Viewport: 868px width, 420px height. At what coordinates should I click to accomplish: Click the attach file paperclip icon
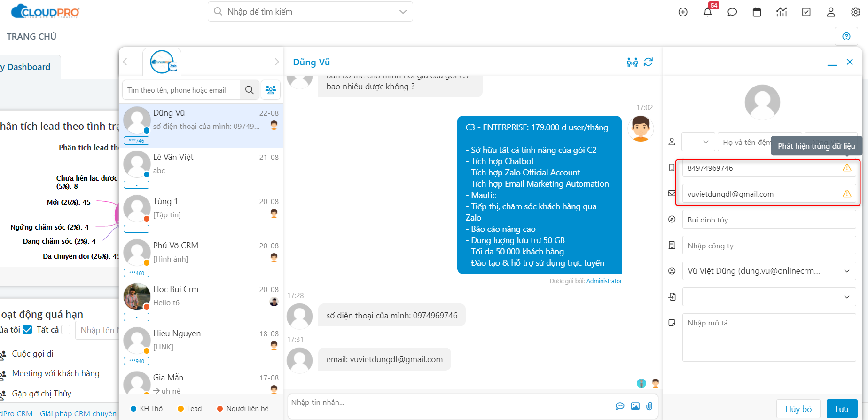[x=649, y=406]
